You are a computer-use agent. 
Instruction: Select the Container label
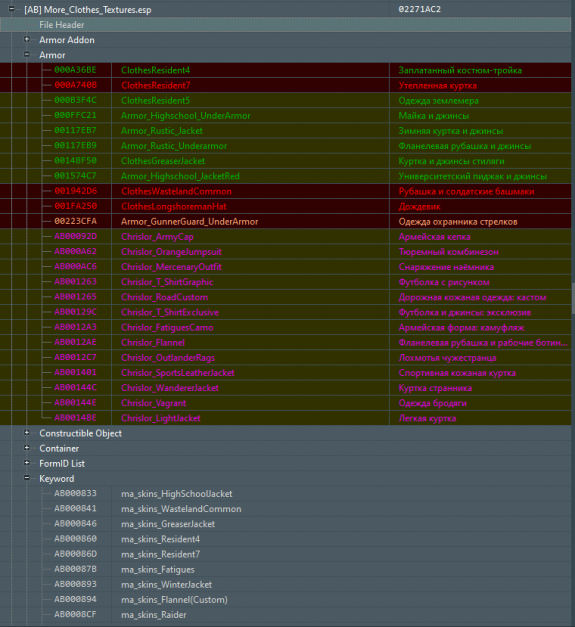point(59,449)
